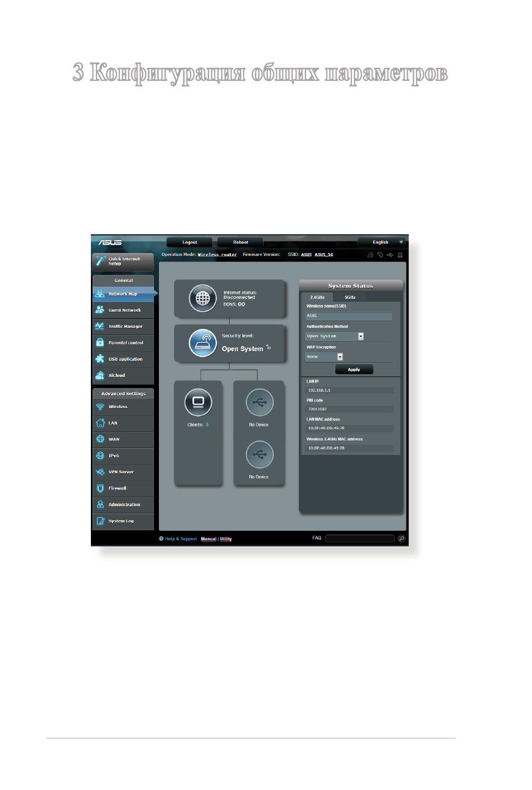Open the System Log icon
Viewport: 532px width, 790px height.
(x=100, y=521)
